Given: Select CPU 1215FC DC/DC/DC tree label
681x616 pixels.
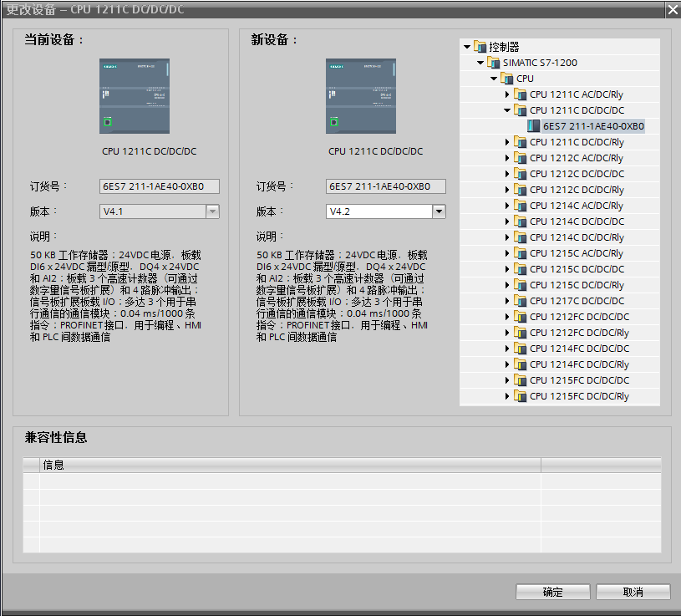Looking at the screenshot, I should pos(579,380).
